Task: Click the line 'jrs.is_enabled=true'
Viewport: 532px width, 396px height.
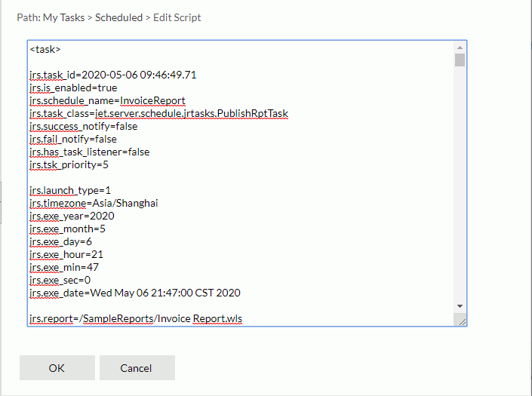Action: [73, 87]
